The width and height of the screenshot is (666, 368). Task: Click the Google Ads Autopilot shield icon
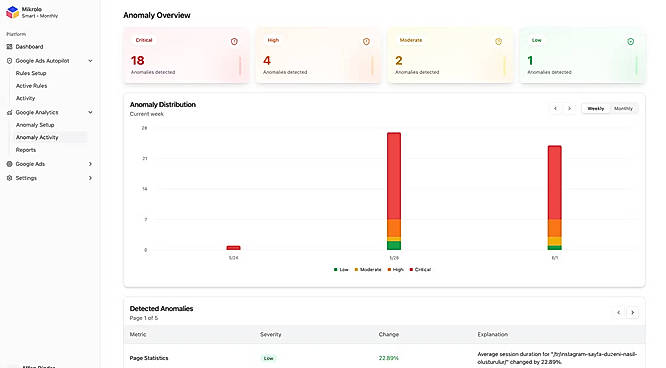[x=9, y=61]
